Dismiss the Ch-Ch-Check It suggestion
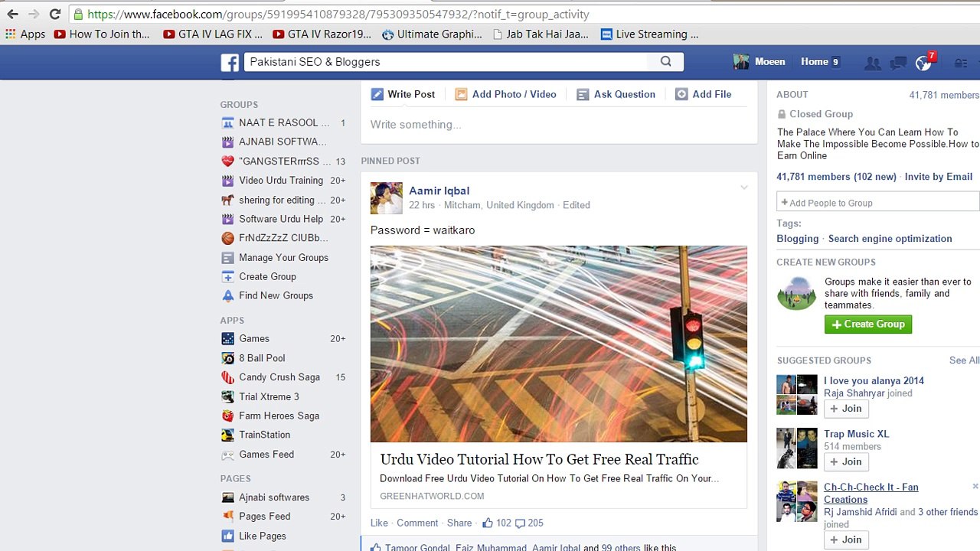This screenshot has width=980, height=551. pyautogui.click(x=975, y=486)
